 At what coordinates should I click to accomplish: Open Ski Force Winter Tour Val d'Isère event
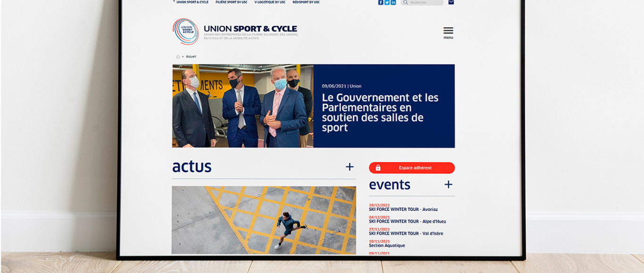[x=406, y=233]
